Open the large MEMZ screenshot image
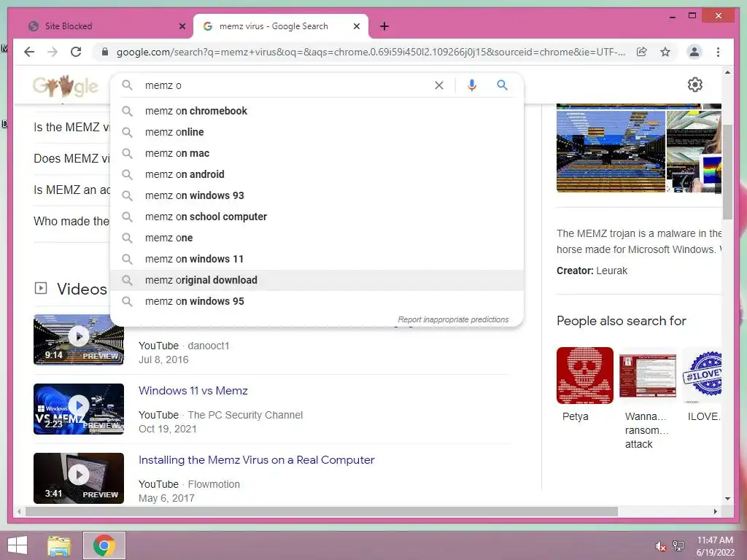This screenshot has height=560, width=747. 611,150
